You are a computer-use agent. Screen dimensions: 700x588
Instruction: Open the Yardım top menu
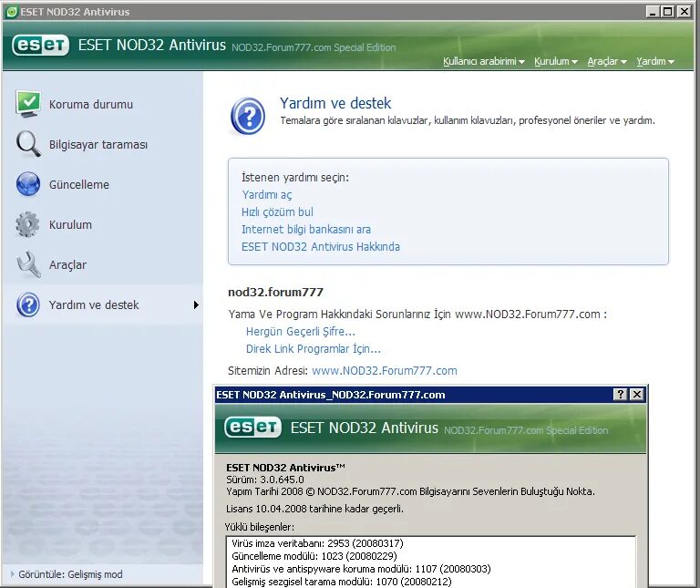coord(655,61)
